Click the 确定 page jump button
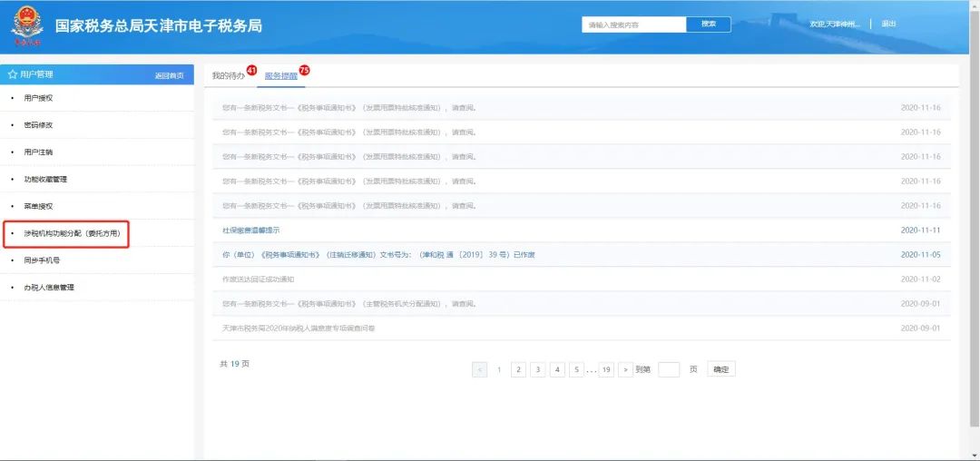The height and width of the screenshot is (461, 980). tap(721, 369)
